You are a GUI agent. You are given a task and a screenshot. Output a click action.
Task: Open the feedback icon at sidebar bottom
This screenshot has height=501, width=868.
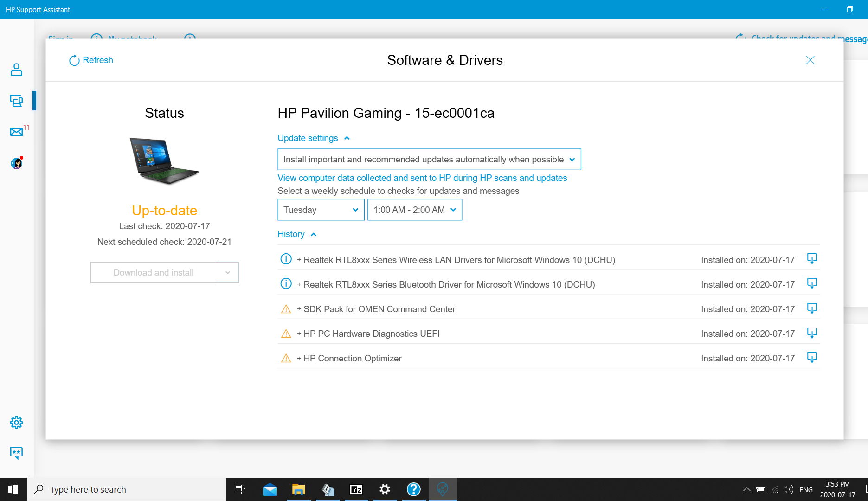[16, 453]
